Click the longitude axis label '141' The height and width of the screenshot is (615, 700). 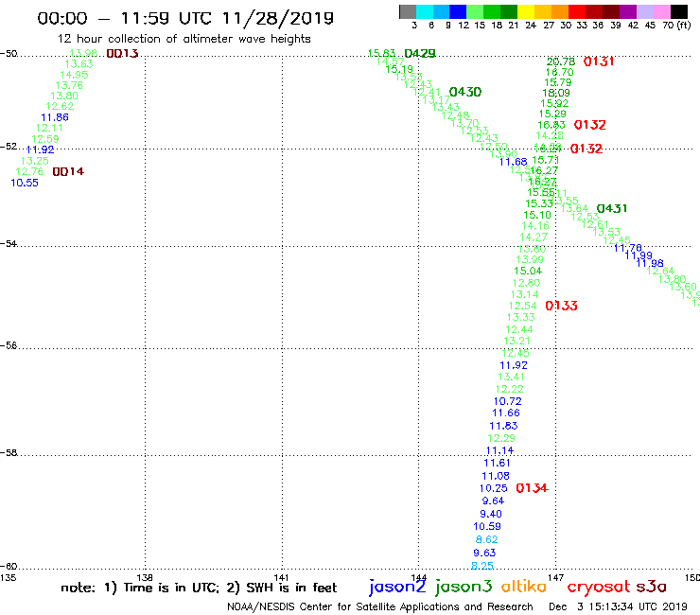tap(281, 577)
